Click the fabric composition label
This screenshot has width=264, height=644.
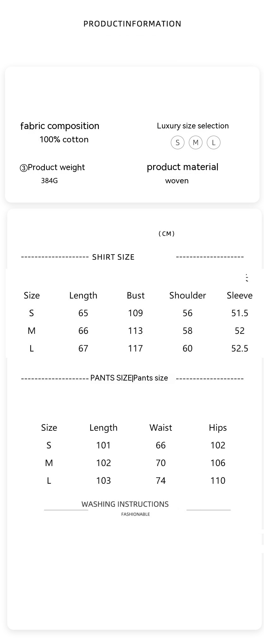tap(60, 126)
